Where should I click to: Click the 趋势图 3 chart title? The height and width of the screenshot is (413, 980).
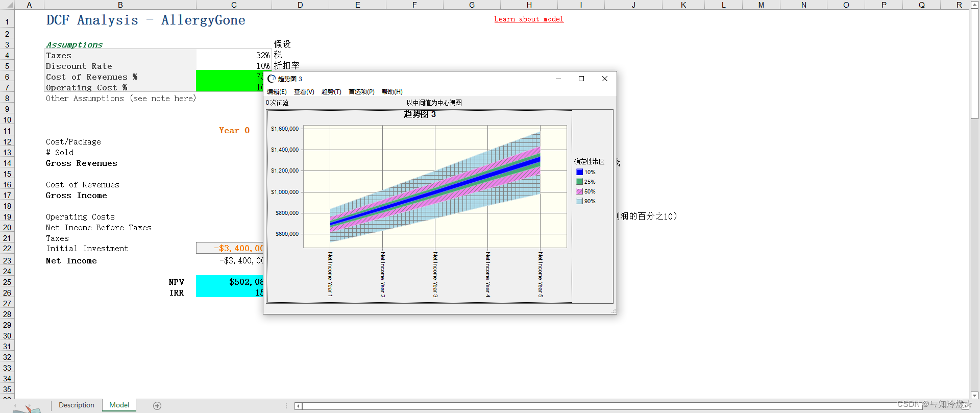point(420,114)
